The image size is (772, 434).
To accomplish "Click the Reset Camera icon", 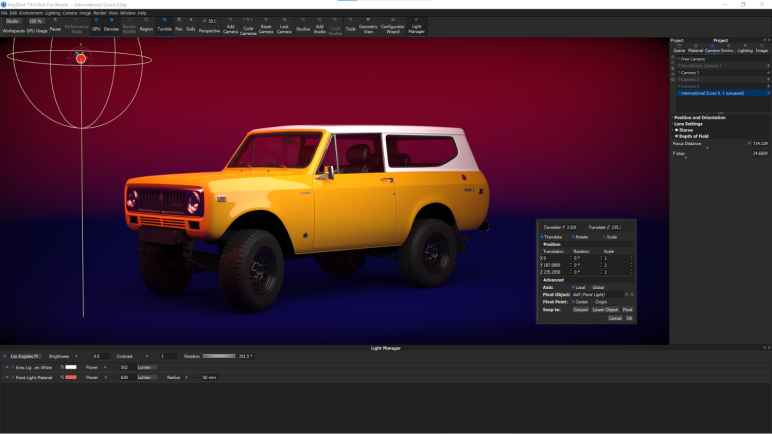I will tap(266, 26).
